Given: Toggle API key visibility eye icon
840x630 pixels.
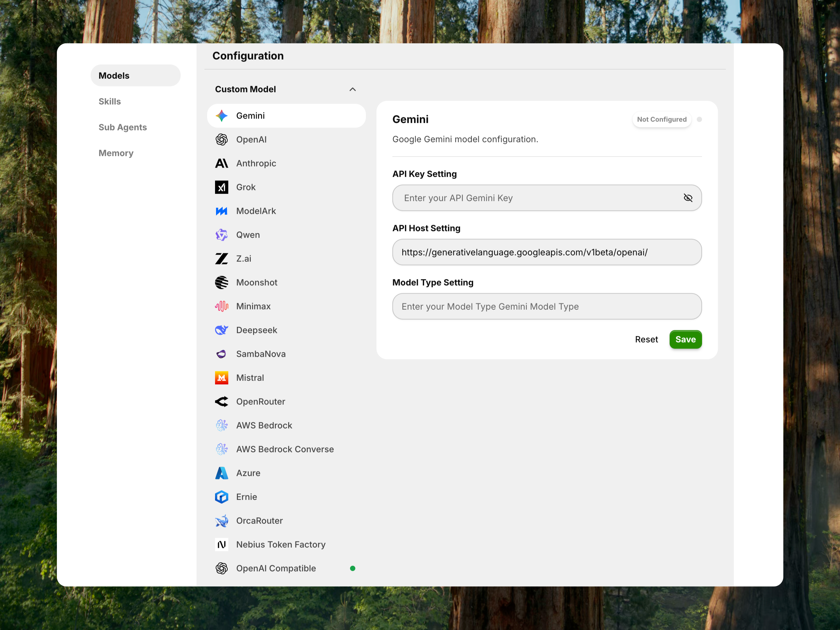Looking at the screenshot, I should tap(688, 198).
